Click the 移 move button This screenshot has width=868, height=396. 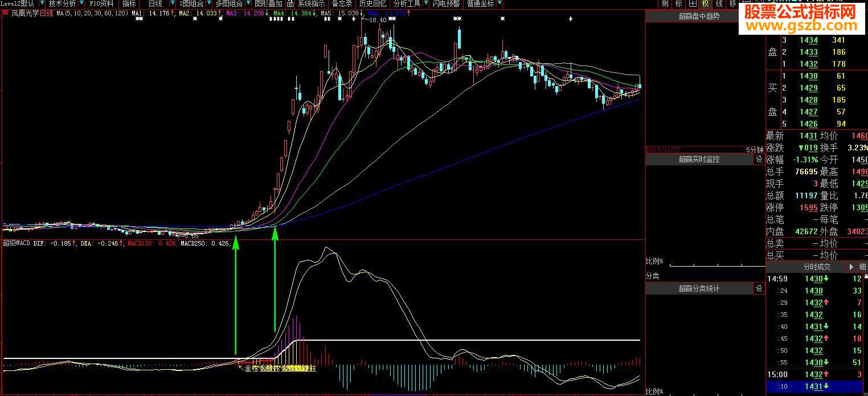click(x=733, y=3)
